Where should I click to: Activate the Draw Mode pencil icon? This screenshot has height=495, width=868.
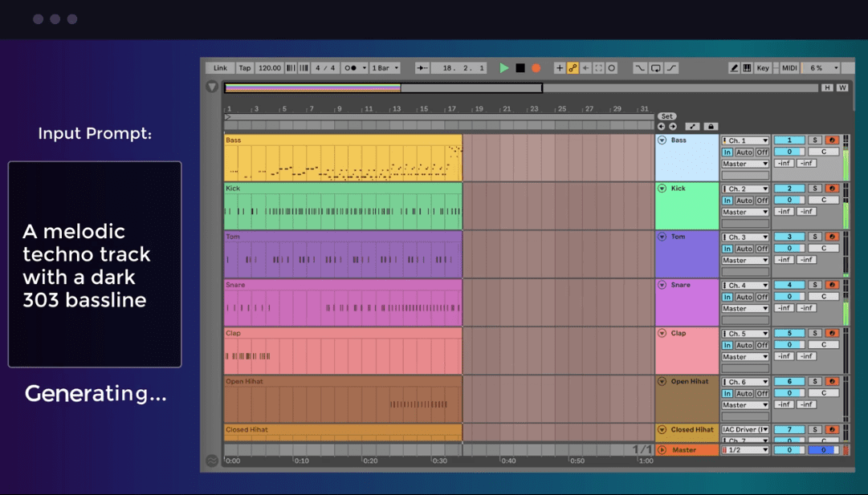(734, 68)
